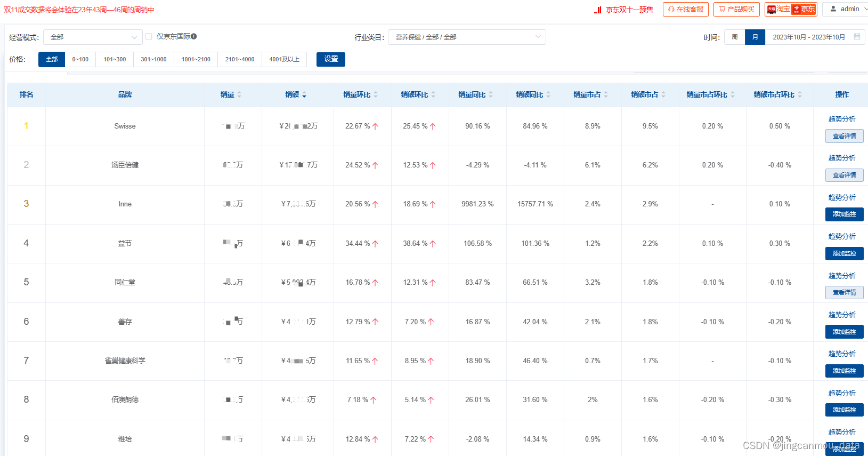Viewport: 868px width, 456px height.
Task: Select the 0~100 price range
Action: [x=80, y=59]
